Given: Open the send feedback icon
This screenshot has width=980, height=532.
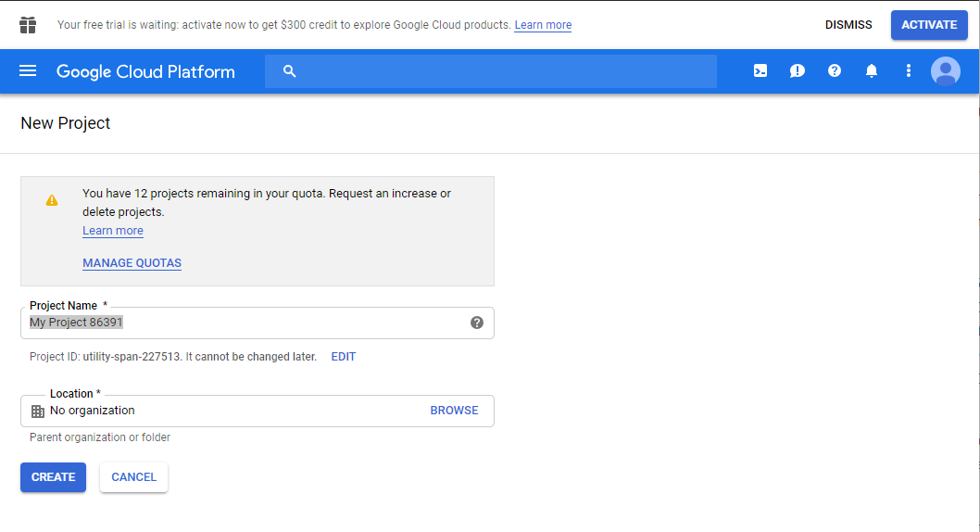Looking at the screenshot, I should coord(798,71).
